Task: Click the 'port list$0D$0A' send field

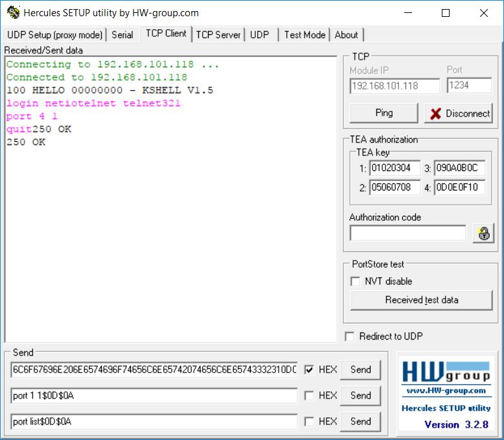Action: 154,421
